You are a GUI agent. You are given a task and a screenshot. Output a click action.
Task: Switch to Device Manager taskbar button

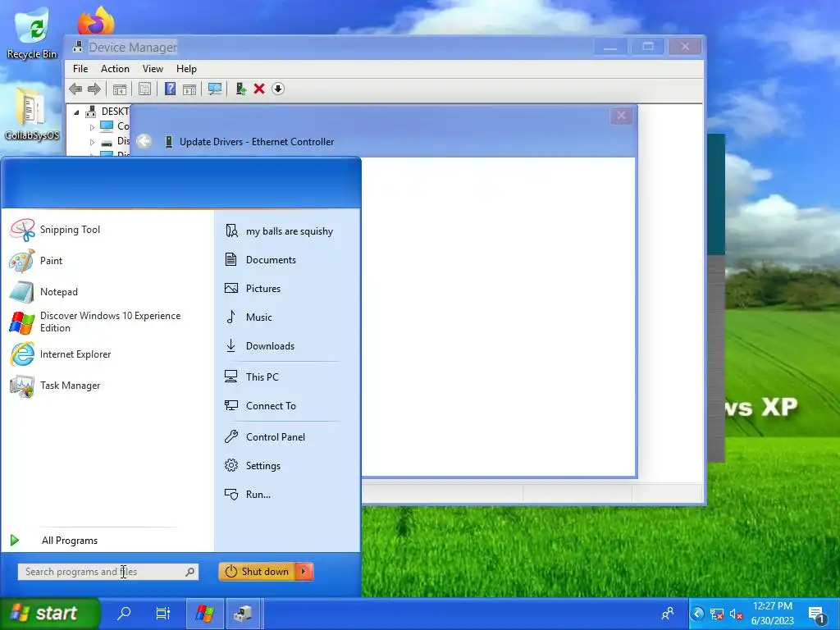pyautogui.click(x=243, y=614)
